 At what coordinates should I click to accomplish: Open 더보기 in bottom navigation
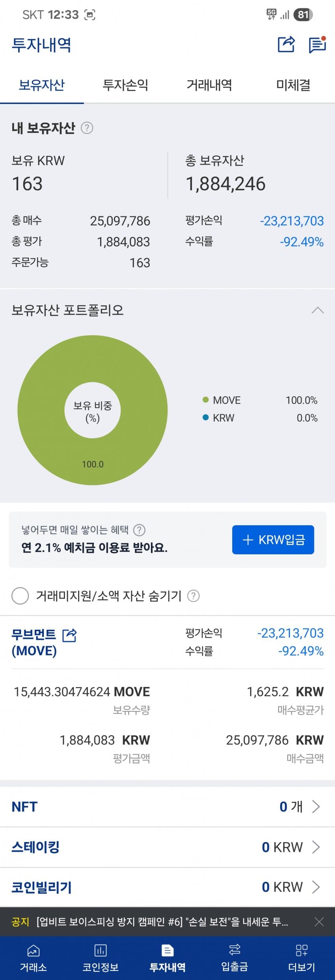coord(301,958)
